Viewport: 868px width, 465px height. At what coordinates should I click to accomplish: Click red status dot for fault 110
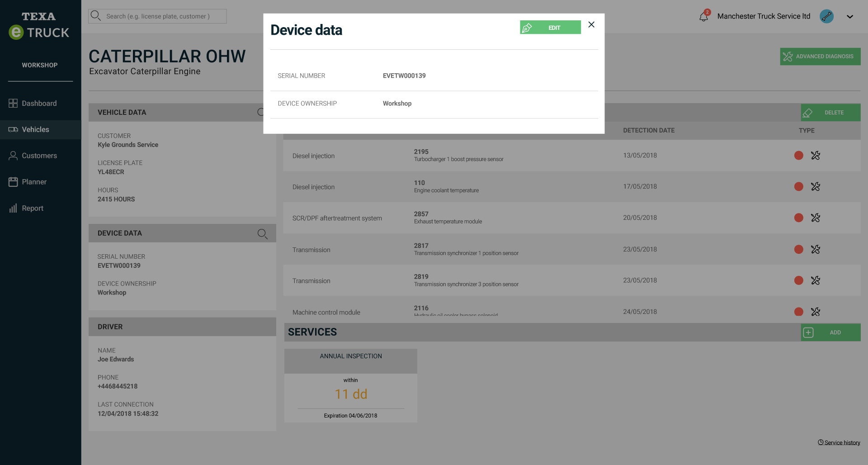tap(799, 186)
